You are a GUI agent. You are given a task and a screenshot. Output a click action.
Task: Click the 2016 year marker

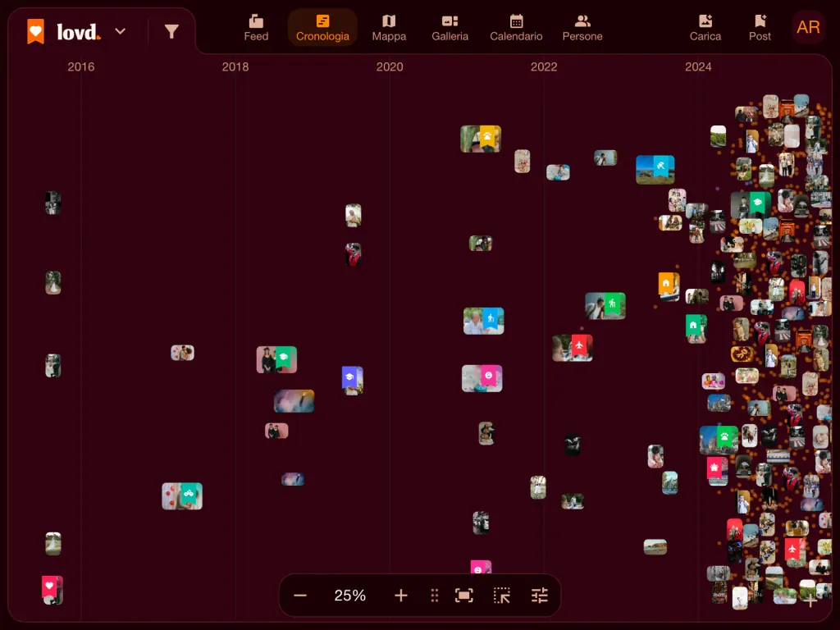coord(81,67)
